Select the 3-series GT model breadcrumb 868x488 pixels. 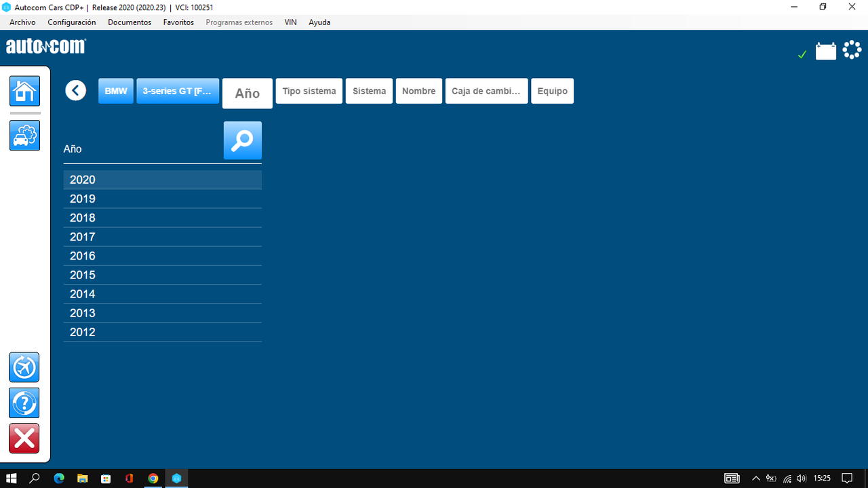[178, 91]
